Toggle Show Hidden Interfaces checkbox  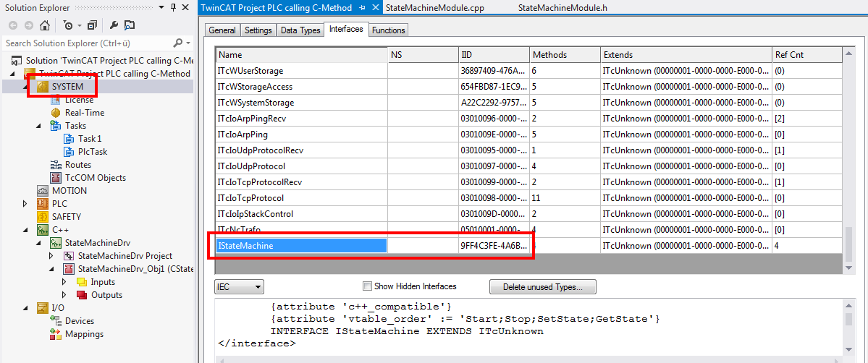click(x=366, y=286)
